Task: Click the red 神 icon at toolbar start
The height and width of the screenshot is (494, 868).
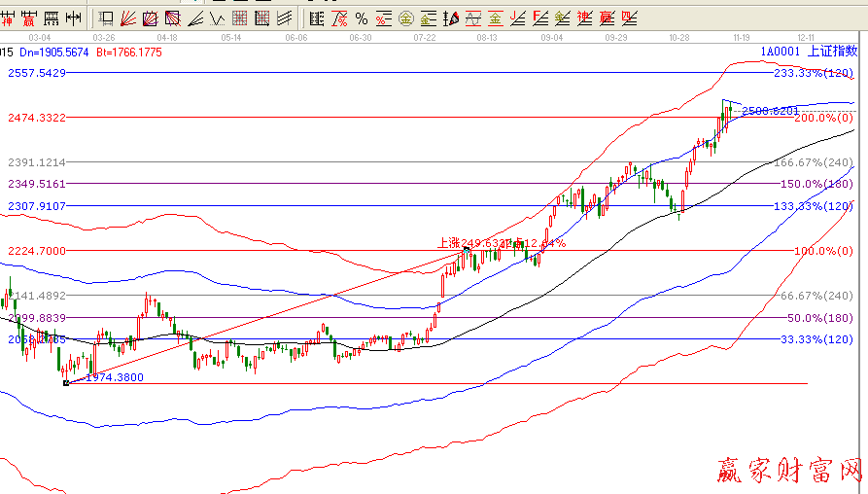Action: pyautogui.click(x=8, y=18)
